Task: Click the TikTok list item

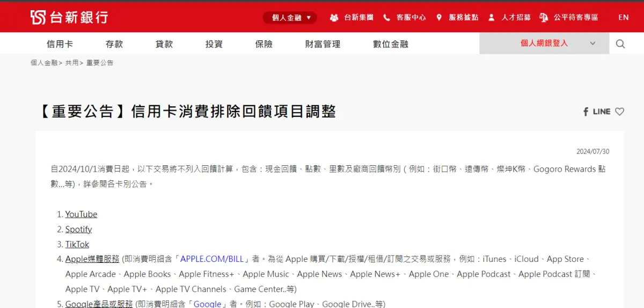Action: 77,244
